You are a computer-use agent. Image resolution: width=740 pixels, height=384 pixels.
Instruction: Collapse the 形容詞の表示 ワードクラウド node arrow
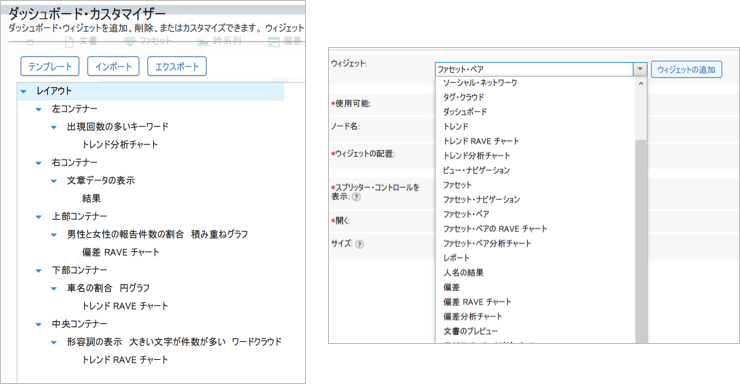(54, 342)
